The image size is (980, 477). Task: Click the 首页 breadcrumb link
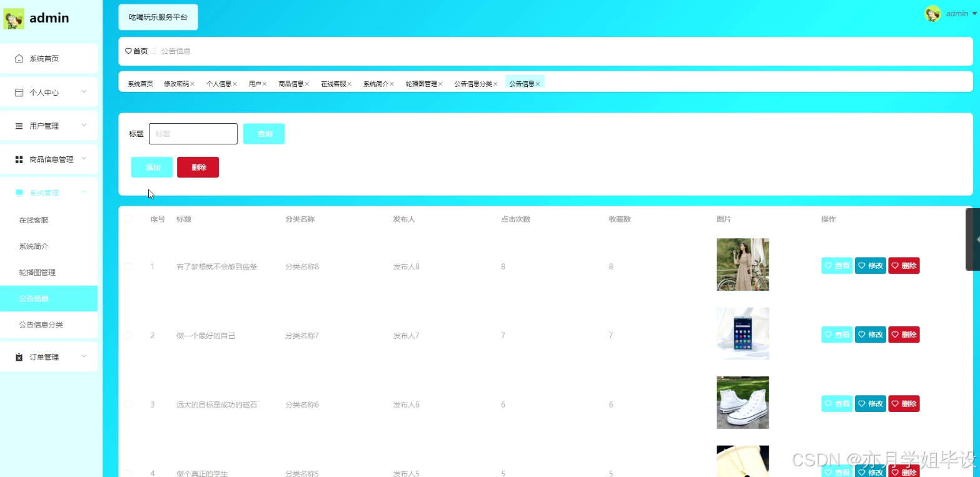(141, 51)
